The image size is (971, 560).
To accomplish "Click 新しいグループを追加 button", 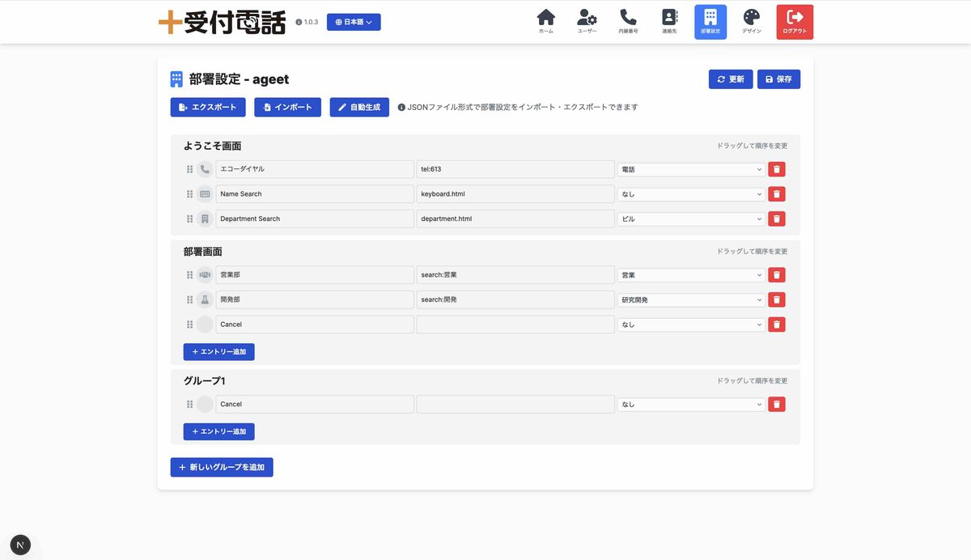I will pyautogui.click(x=222, y=467).
